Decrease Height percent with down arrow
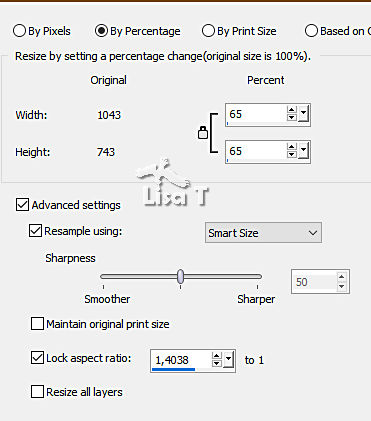 [291, 154]
